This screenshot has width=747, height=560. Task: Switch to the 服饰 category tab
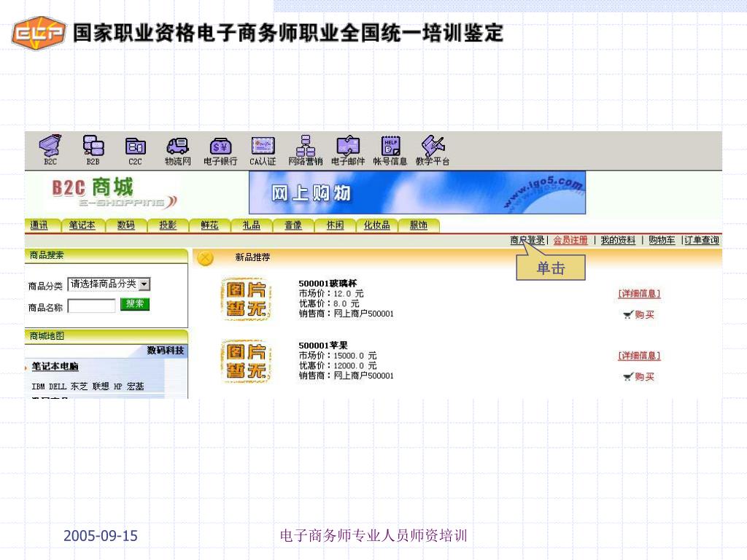(418, 225)
